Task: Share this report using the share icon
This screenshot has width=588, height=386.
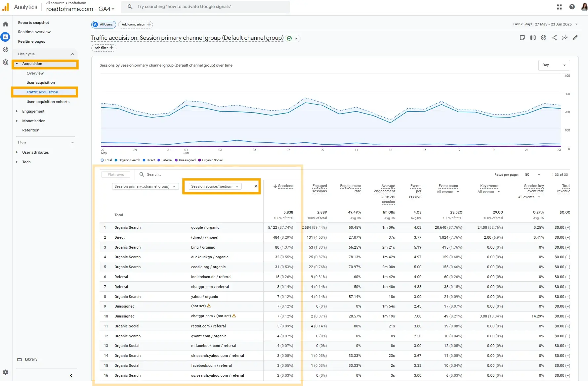Action: 554,38
